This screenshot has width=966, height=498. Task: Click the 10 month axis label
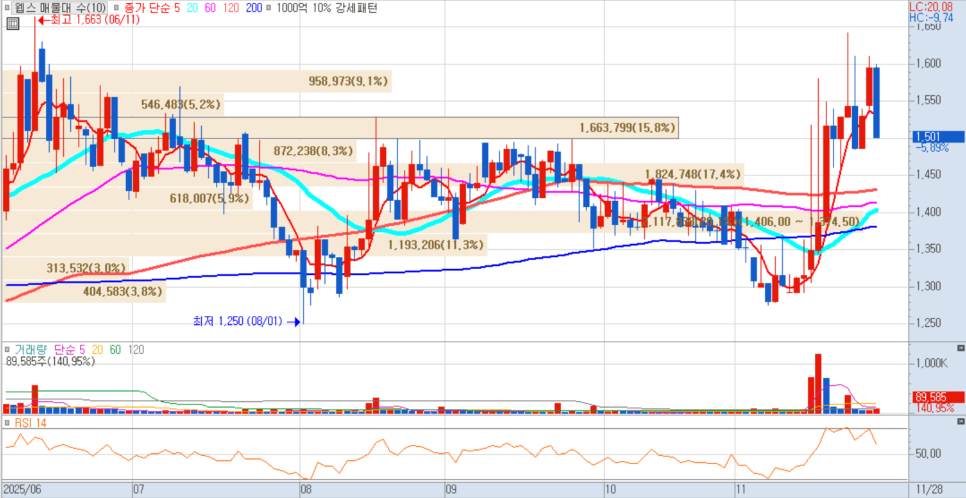point(611,490)
